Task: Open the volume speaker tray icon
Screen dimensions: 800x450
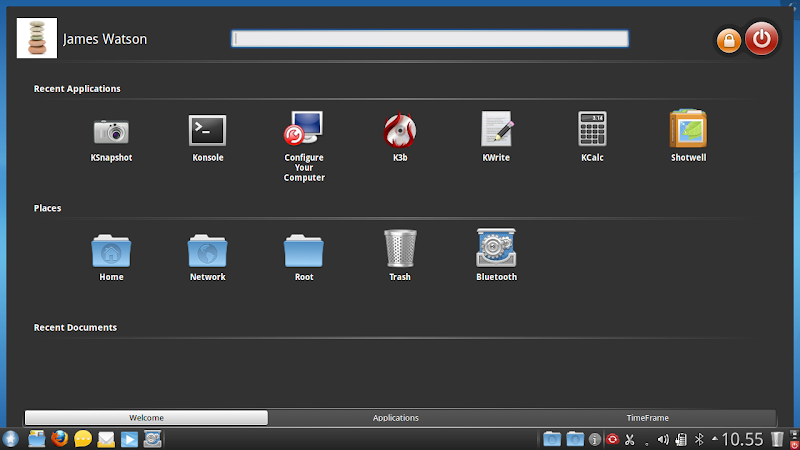Action: tap(663, 439)
